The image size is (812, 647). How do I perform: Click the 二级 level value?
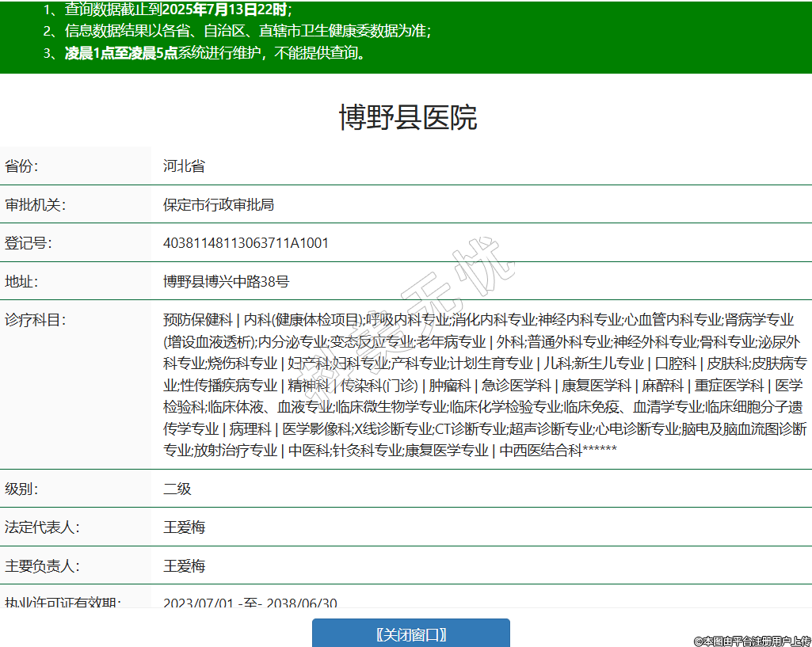[x=177, y=489]
